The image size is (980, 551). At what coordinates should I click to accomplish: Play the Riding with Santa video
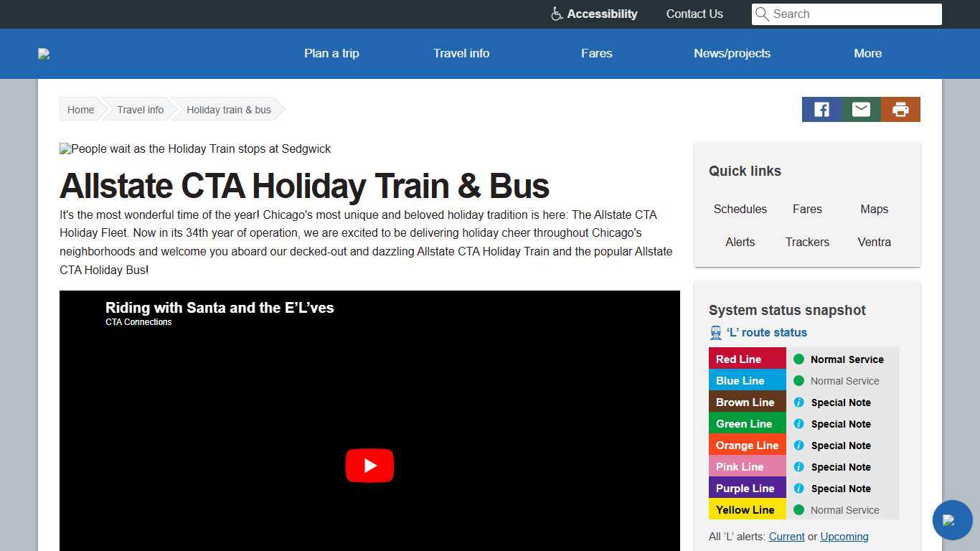point(369,465)
